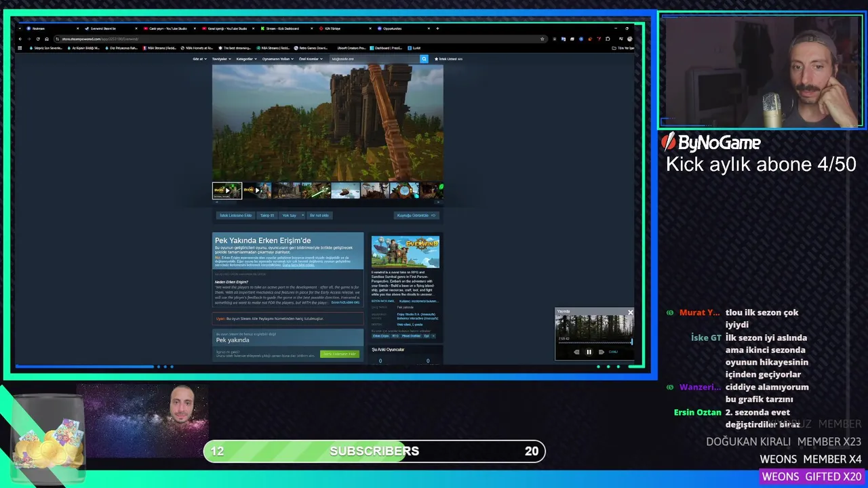This screenshot has width=868, height=488.
Task: Click the Yok Say button
Action: (x=290, y=216)
